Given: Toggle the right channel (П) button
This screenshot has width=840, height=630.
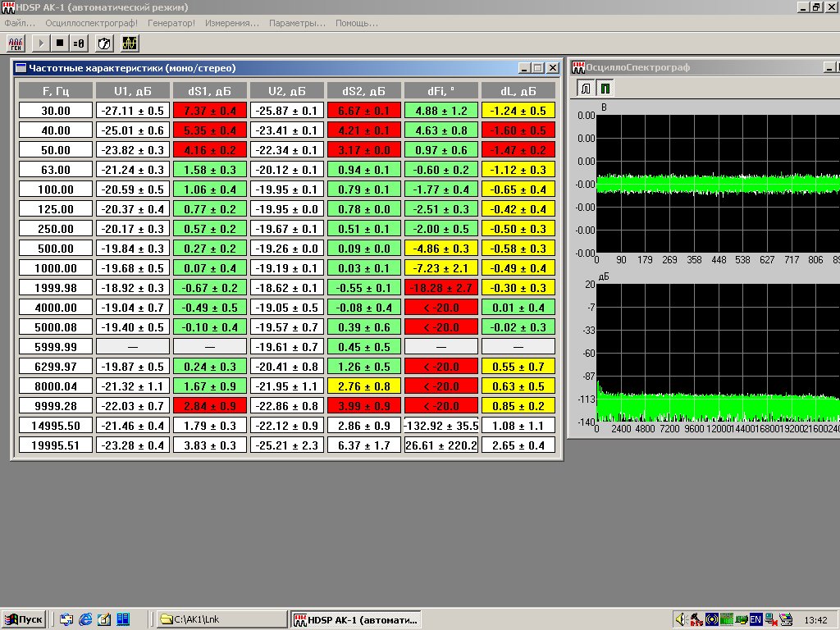Looking at the screenshot, I should point(605,88).
